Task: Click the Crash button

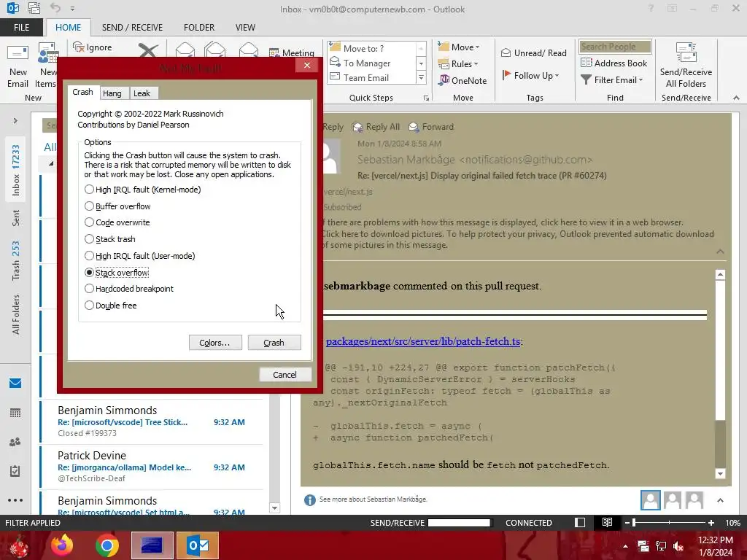Action: coord(274,343)
